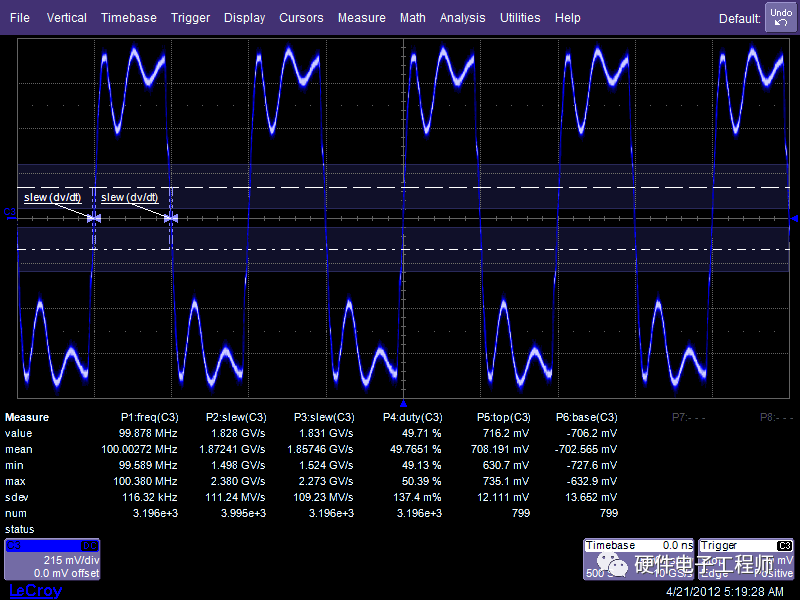
Task: Select the P4:duty(C3) measurement column
Action: coord(413,417)
